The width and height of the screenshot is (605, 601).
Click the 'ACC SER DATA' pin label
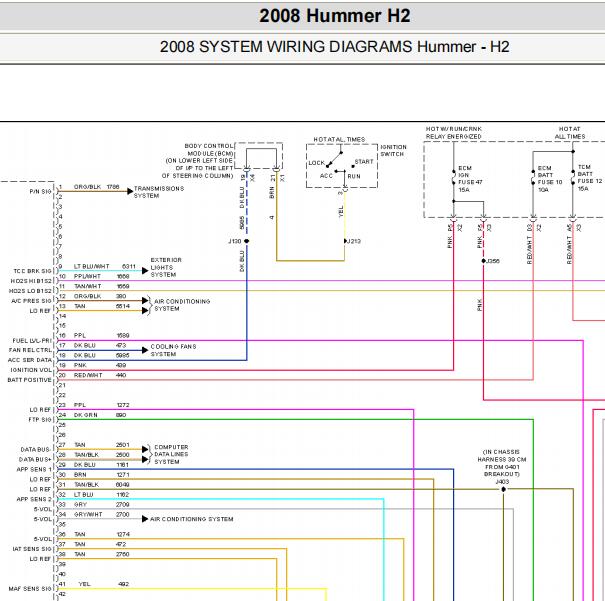30,360
